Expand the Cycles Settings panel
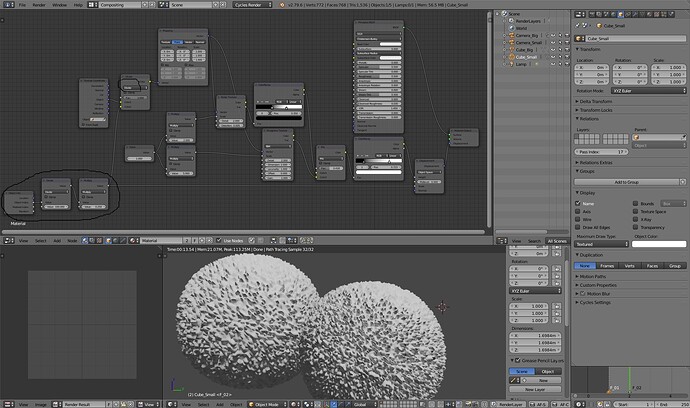 click(x=595, y=302)
